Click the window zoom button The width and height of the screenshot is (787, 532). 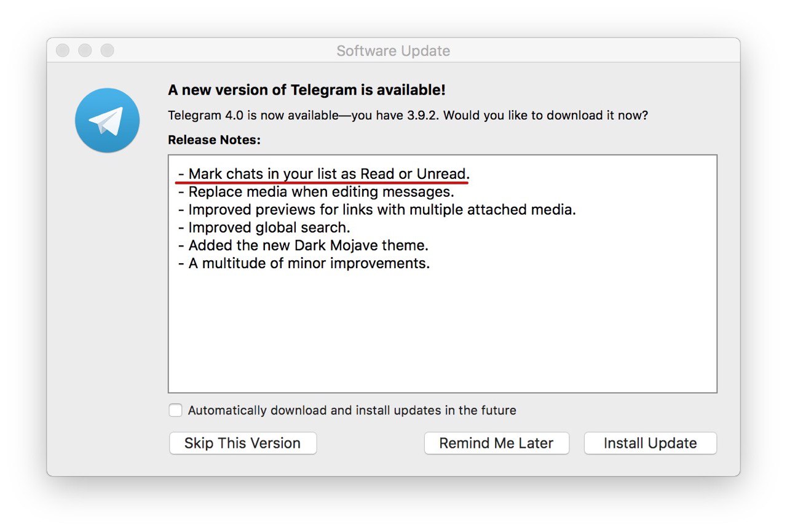click(108, 50)
